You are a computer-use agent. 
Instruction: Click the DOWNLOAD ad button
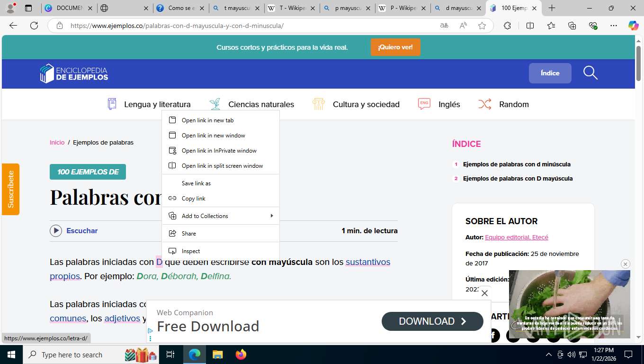click(x=432, y=321)
